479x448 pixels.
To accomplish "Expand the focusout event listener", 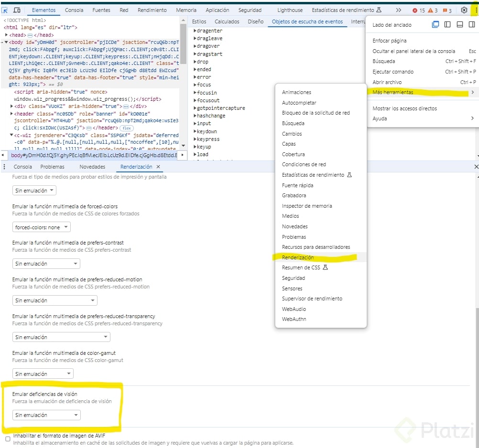I will click(x=195, y=100).
